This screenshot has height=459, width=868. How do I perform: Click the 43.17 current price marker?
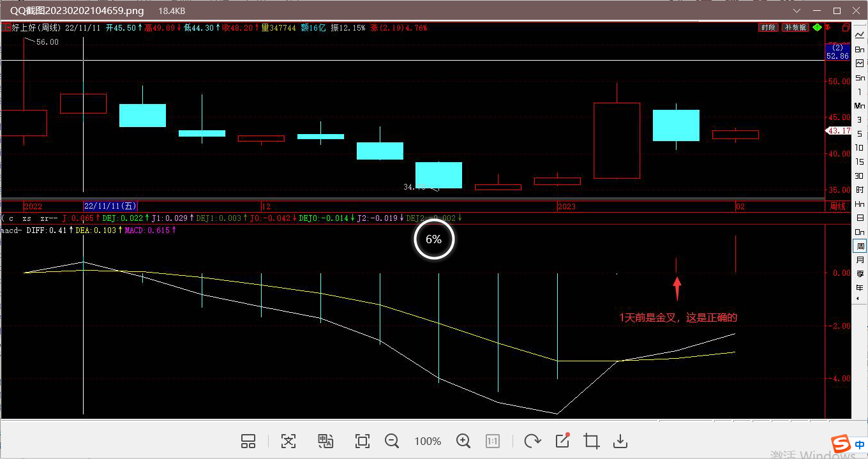coord(839,130)
